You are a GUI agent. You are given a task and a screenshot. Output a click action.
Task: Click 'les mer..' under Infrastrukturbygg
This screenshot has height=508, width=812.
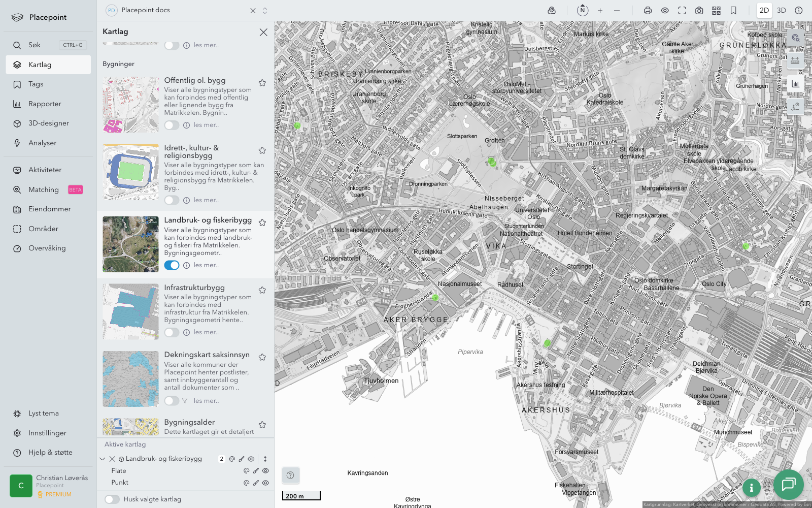(x=206, y=332)
